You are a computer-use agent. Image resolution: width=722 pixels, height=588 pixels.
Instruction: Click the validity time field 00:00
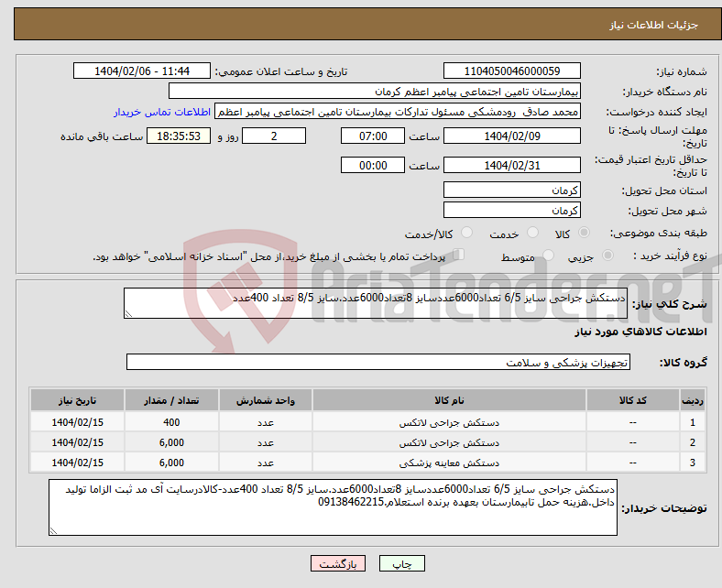pyautogui.click(x=373, y=165)
